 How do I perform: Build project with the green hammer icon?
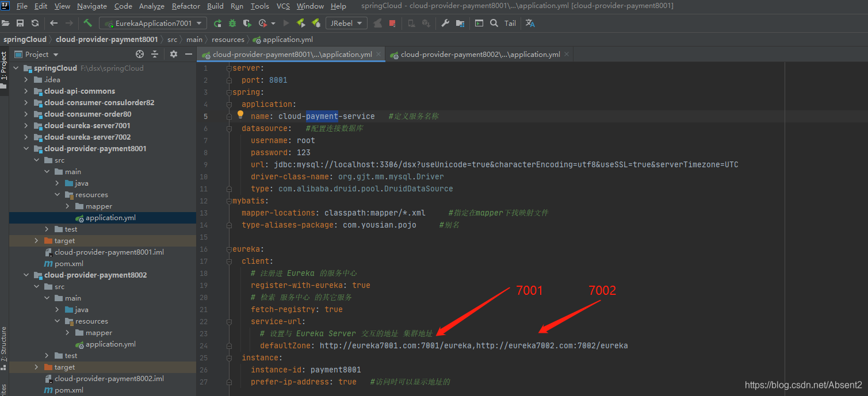pos(87,23)
